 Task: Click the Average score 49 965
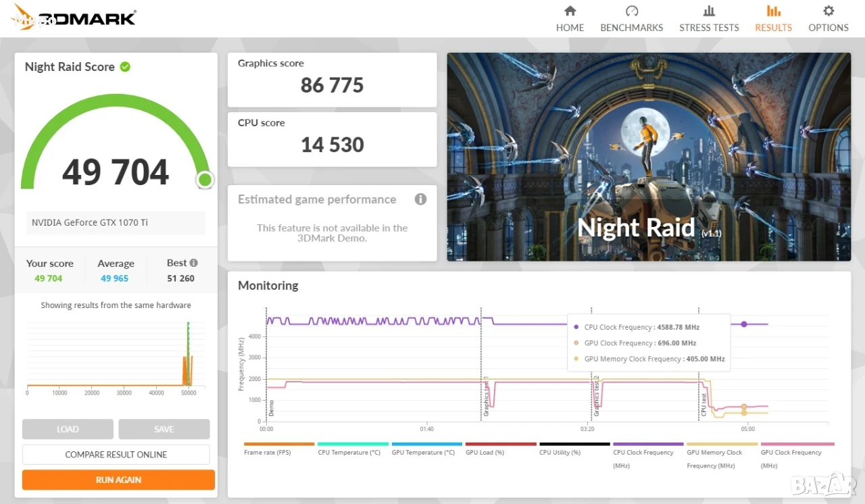tap(115, 278)
